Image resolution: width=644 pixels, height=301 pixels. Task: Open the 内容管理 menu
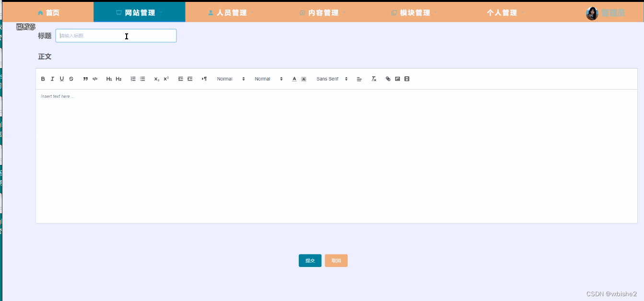point(323,13)
